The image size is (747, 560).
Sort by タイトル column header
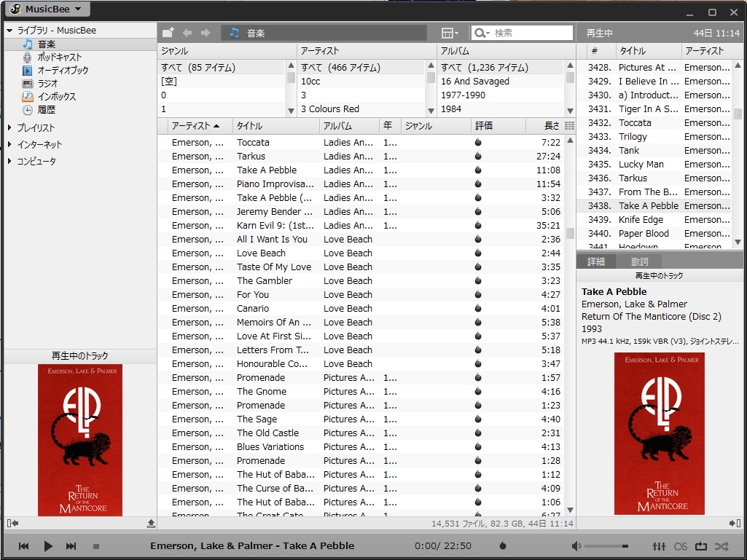[x=275, y=126]
